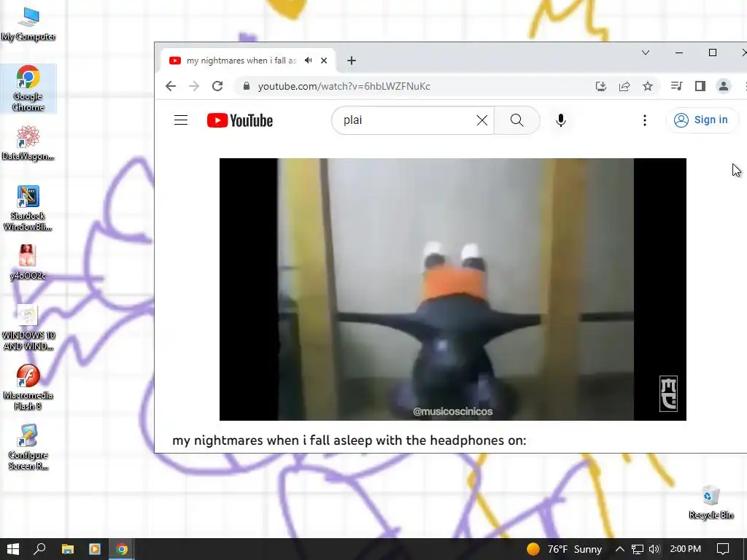Submit YouTube search with magnifier button
Image resolution: width=747 pixels, height=560 pixels.
pos(517,120)
